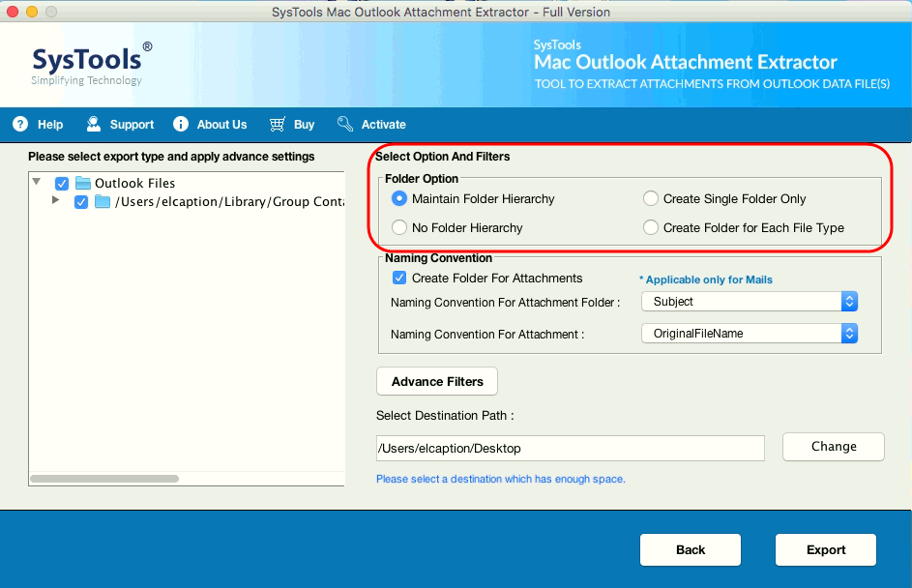Select the /Users/elcaption/Library/Group tree row
This screenshot has width=912, height=588.
coord(229,202)
